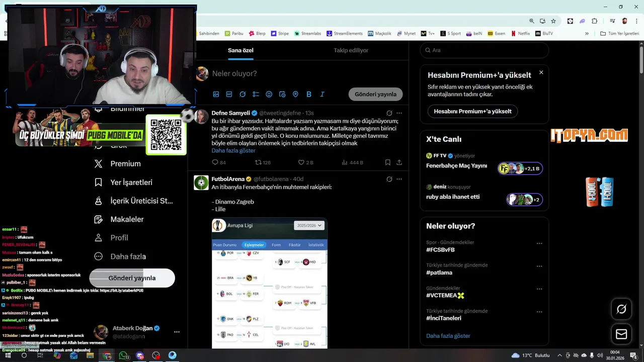Go to Profil in the sidebar
This screenshot has width=644, height=362.
112,237
